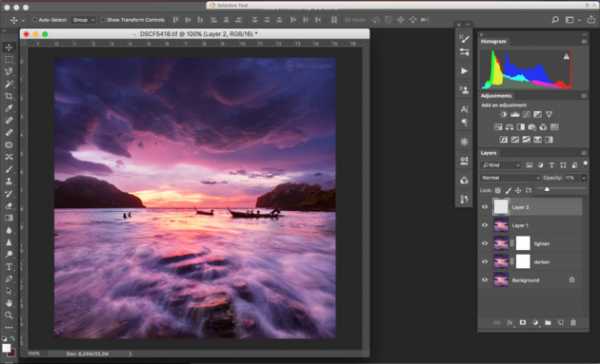Toggle visibility of the Background layer
Viewport: 600px width, 364px height.
[484, 280]
